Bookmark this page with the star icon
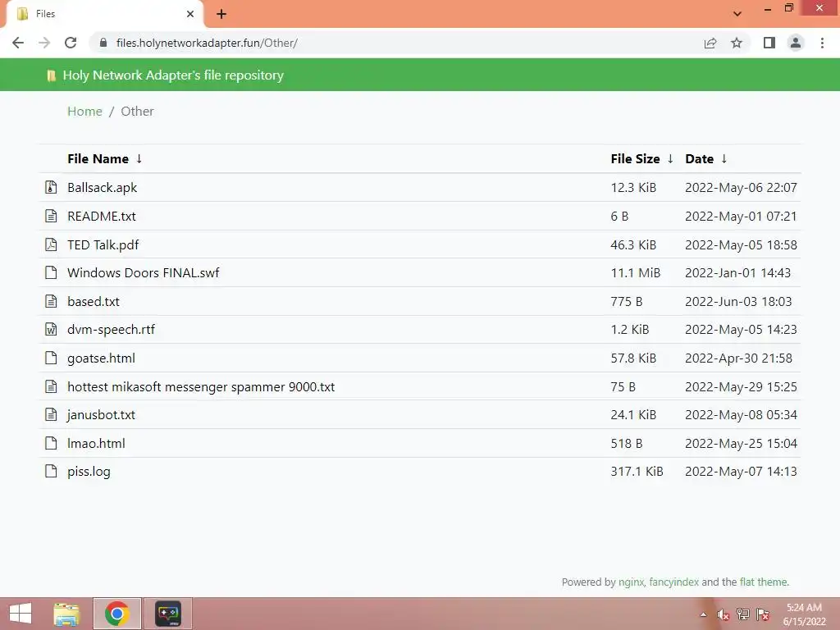 point(737,43)
